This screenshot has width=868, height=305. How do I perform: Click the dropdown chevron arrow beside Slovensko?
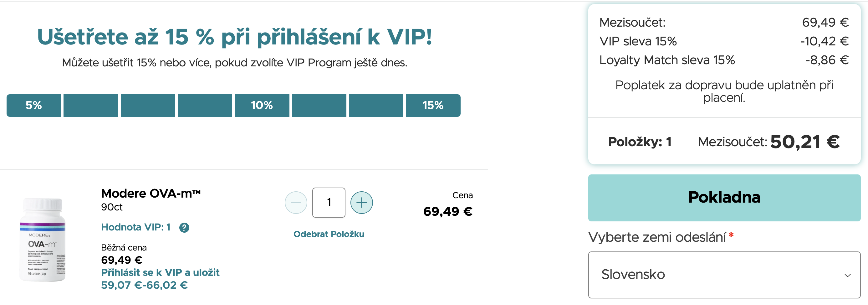coord(847,275)
